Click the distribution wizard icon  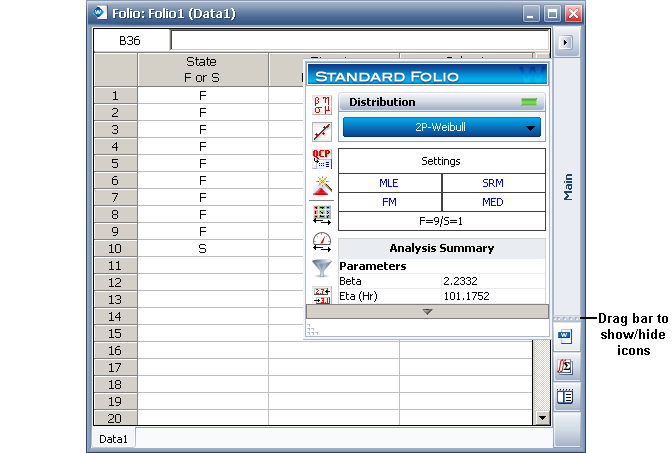point(321,185)
